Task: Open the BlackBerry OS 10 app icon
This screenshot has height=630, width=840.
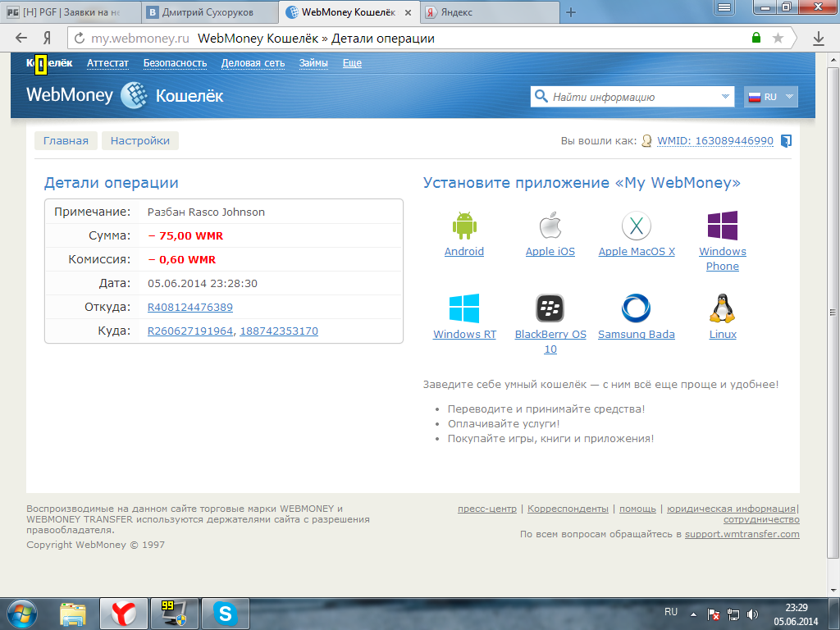Action: click(550, 308)
